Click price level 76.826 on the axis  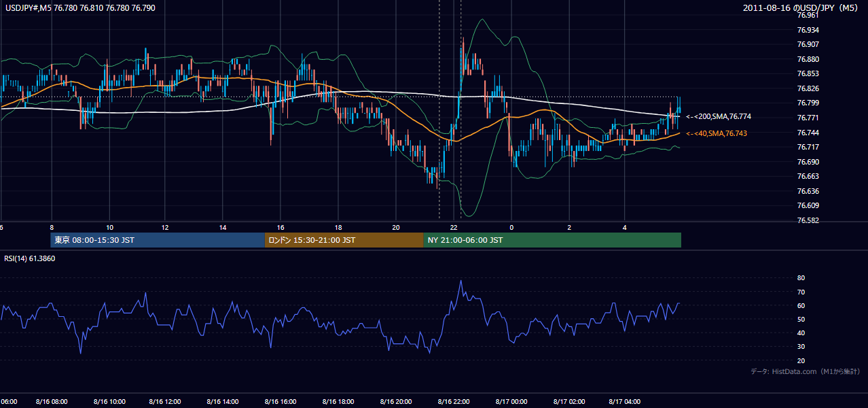point(808,88)
